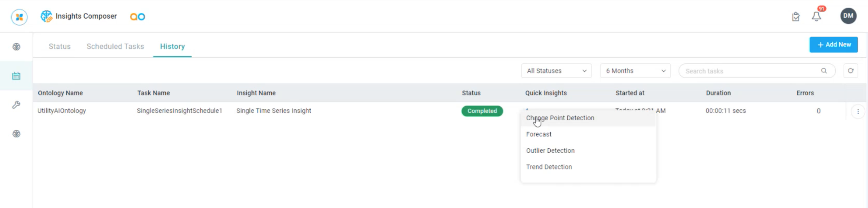Open the tasks clipboard icon
The image size is (868, 208).
796,17
